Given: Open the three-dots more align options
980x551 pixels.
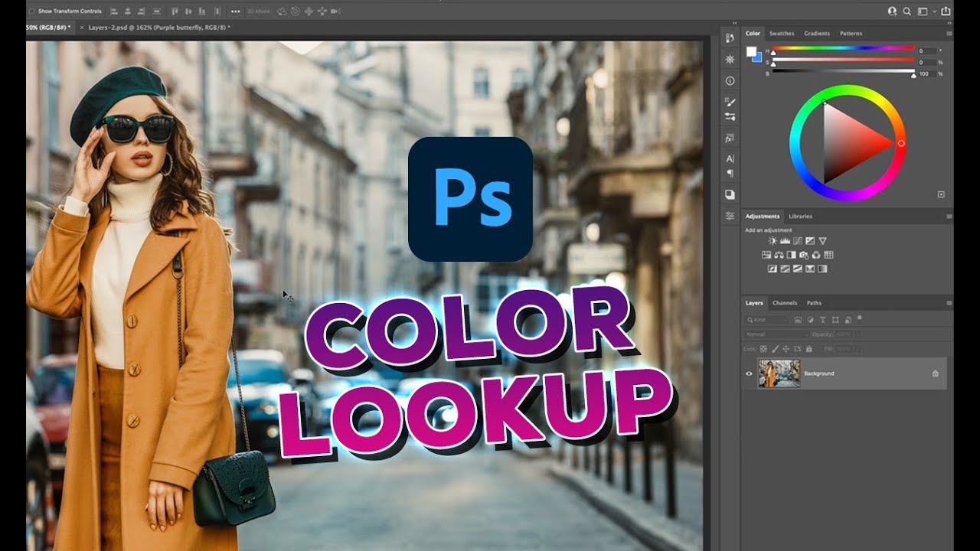Looking at the screenshot, I should 235,11.
